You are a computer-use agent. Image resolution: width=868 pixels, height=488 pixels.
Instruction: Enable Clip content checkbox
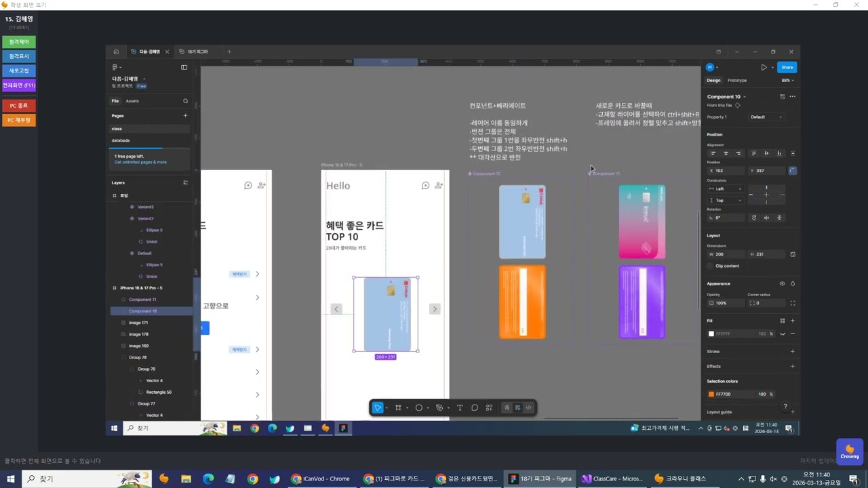point(711,266)
